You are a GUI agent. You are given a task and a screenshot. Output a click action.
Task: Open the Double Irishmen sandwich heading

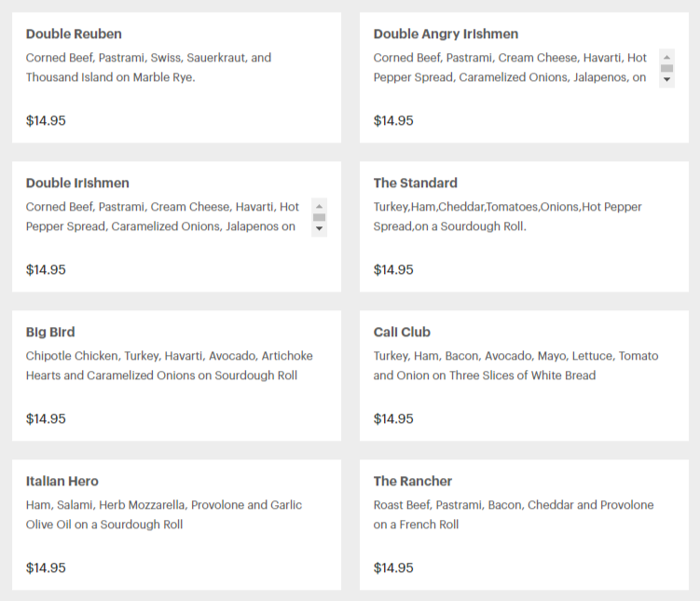77,183
